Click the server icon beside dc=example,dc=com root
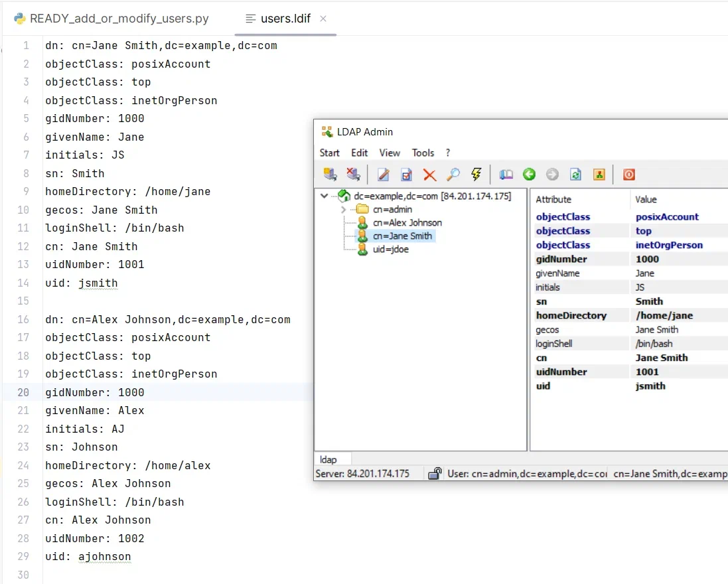 344,196
